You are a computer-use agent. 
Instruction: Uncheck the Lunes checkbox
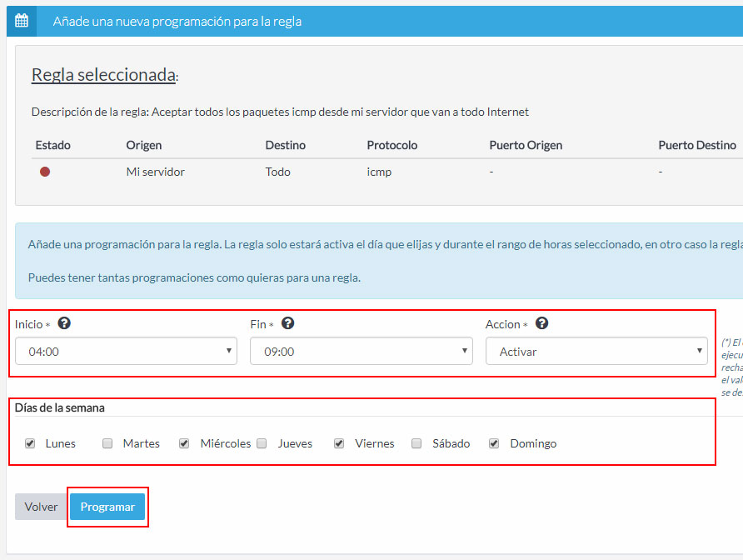(x=30, y=443)
